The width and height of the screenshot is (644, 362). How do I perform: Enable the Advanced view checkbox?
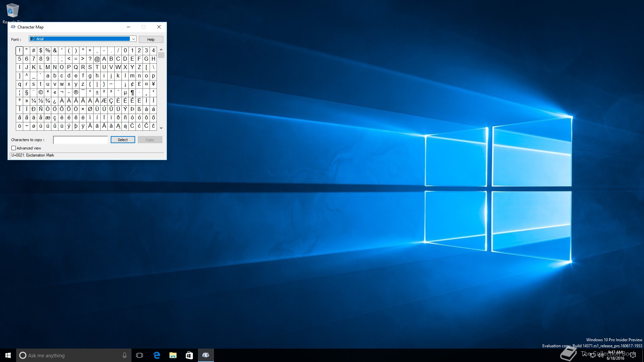(x=14, y=148)
